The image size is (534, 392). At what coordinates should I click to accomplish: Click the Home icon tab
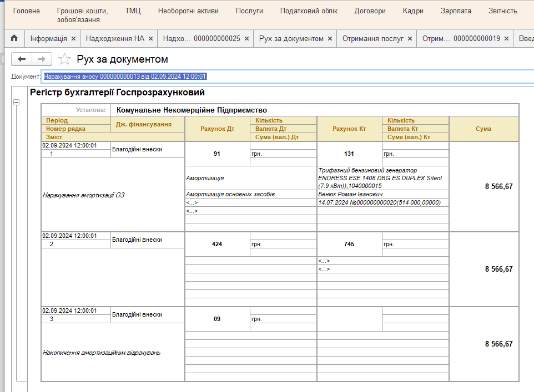pyautogui.click(x=14, y=38)
